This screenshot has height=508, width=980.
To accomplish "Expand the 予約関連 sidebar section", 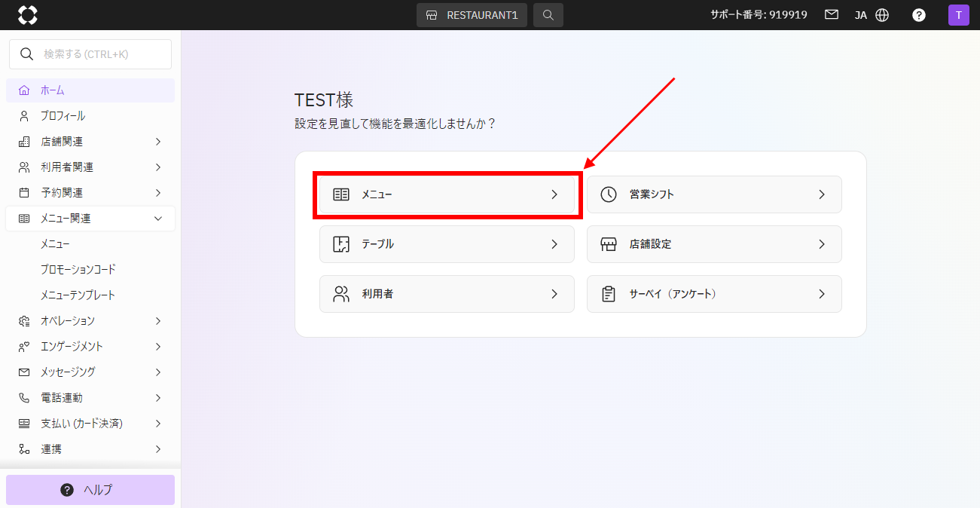I will pyautogui.click(x=90, y=193).
